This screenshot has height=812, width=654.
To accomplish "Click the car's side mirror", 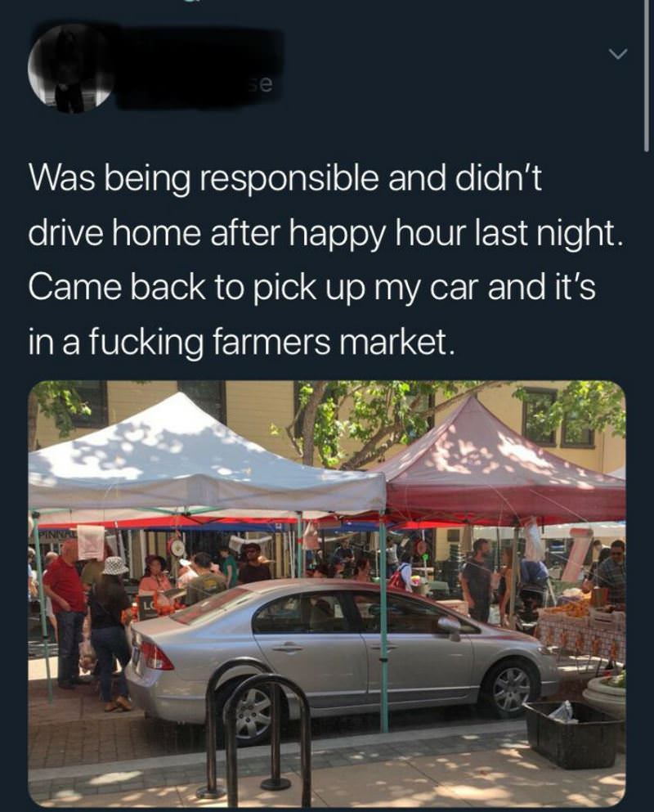I will (450, 626).
